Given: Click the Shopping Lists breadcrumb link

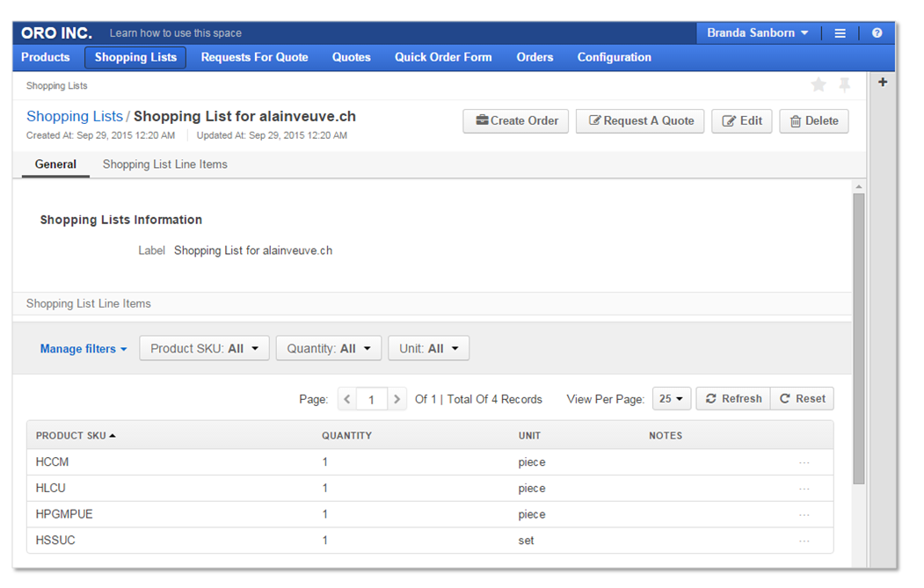Looking at the screenshot, I should point(75,116).
